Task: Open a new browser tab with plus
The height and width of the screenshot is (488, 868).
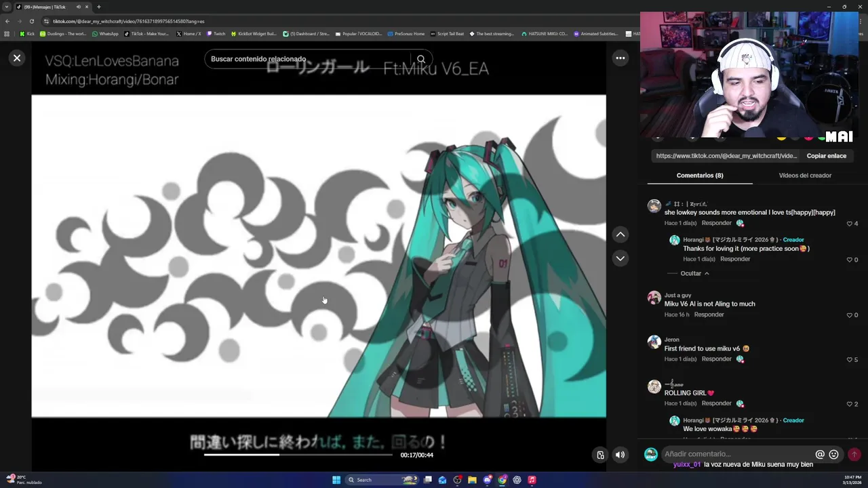Action: pos(98,7)
